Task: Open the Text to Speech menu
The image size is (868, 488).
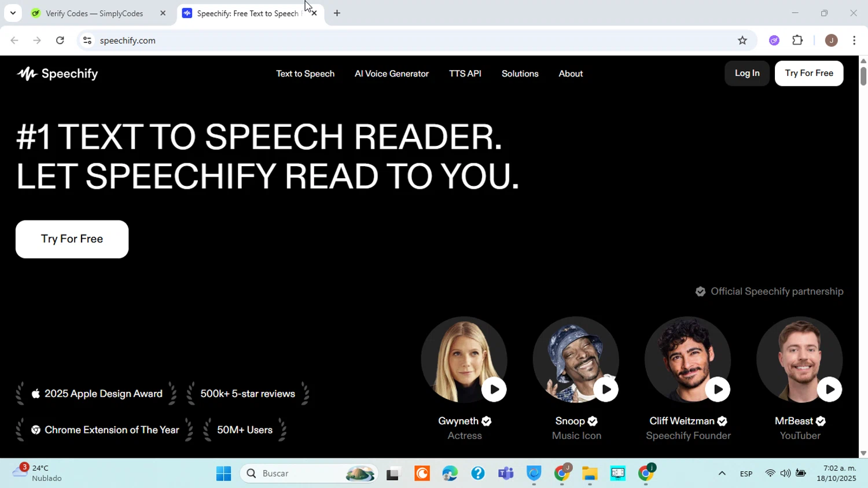Action: pos(305,74)
